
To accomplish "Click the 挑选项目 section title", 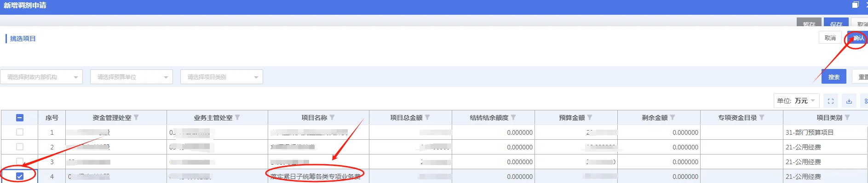I will (x=23, y=39).
